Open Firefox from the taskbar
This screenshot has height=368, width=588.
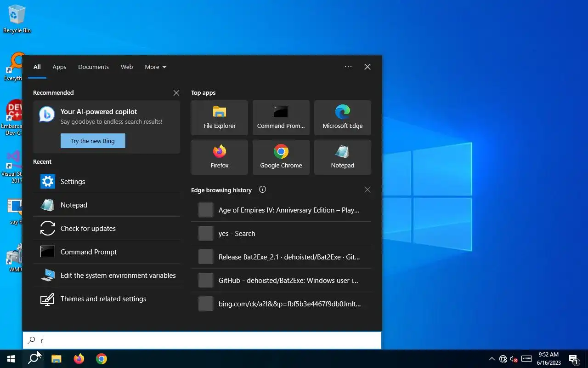tap(79, 359)
